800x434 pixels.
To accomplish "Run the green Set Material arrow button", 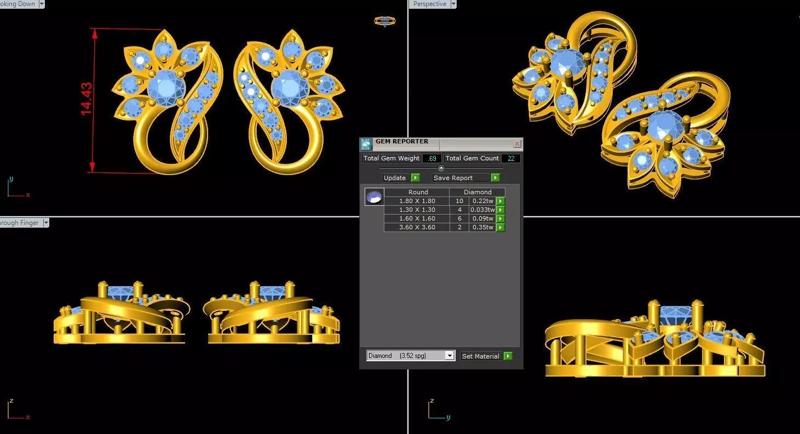I will pyautogui.click(x=508, y=356).
